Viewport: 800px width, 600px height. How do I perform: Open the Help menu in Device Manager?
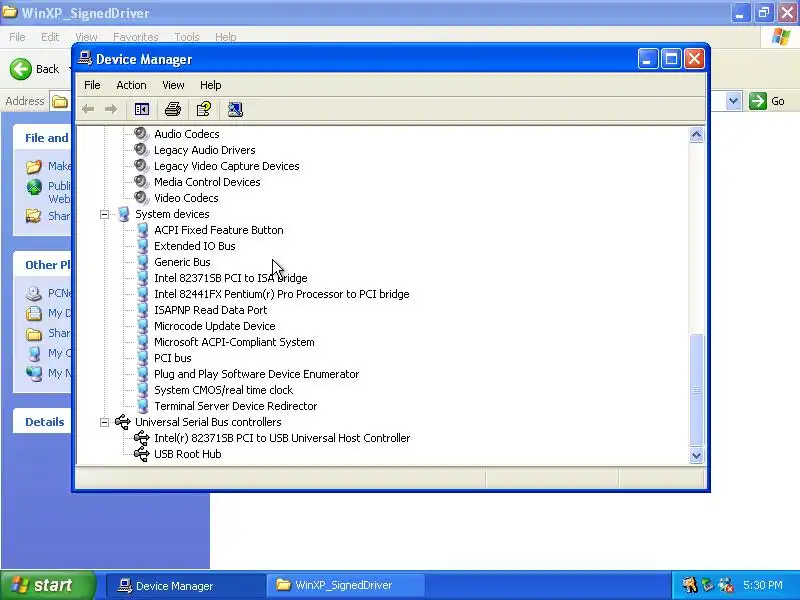[x=210, y=85]
